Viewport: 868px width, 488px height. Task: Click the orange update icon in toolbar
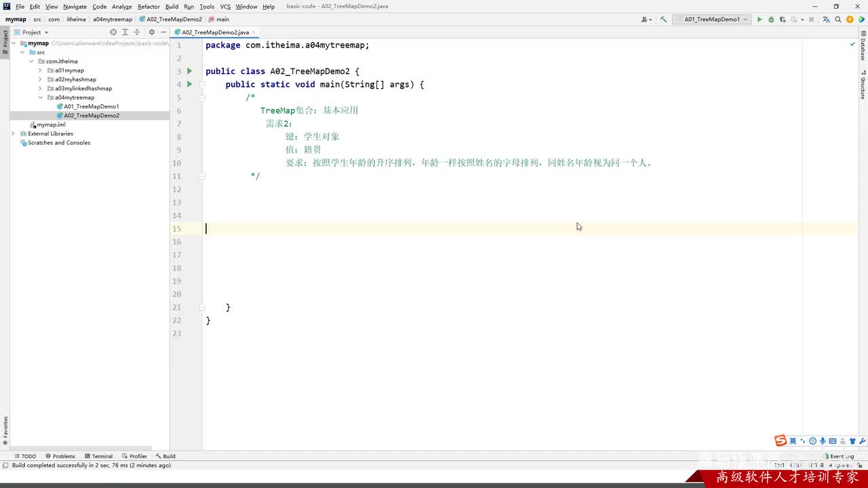coord(850,20)
